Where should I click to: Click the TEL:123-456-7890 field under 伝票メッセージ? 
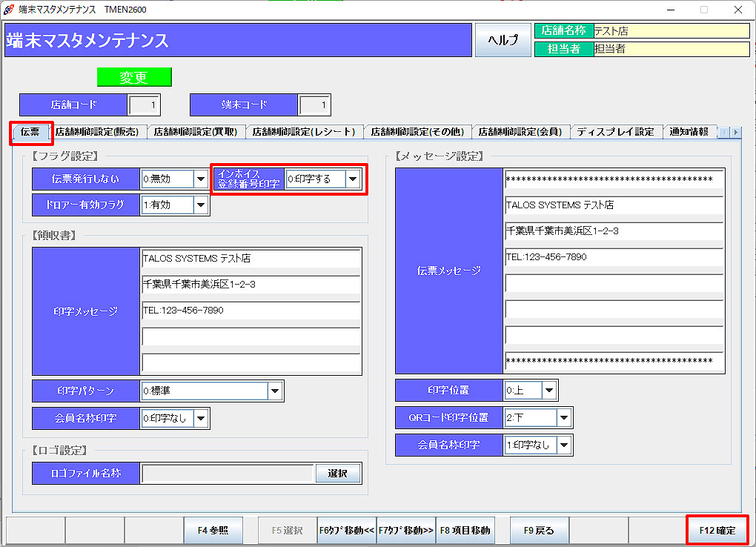click(x=614, y=257)
